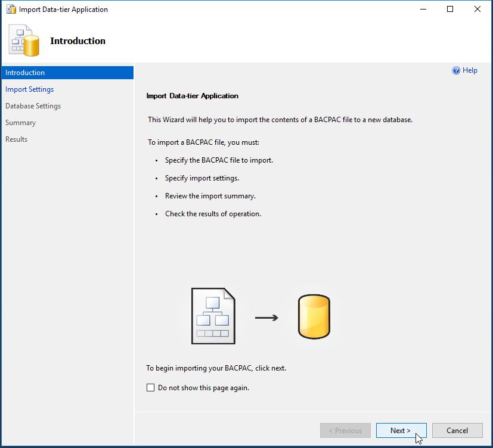The height and width of the screenshot is (448, 493).
Task: Select the Introduction step in the sidebar
Action: coord(25,73)
